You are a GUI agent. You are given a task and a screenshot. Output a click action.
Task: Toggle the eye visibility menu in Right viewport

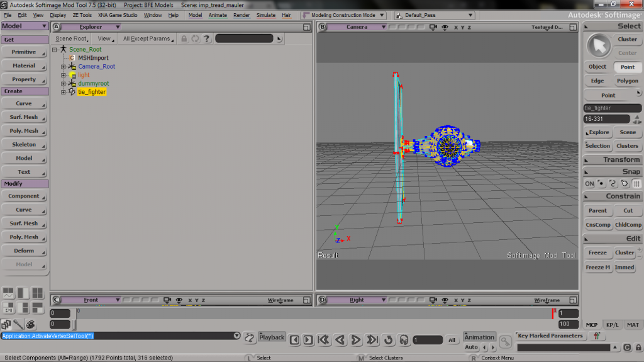[445, 300]
